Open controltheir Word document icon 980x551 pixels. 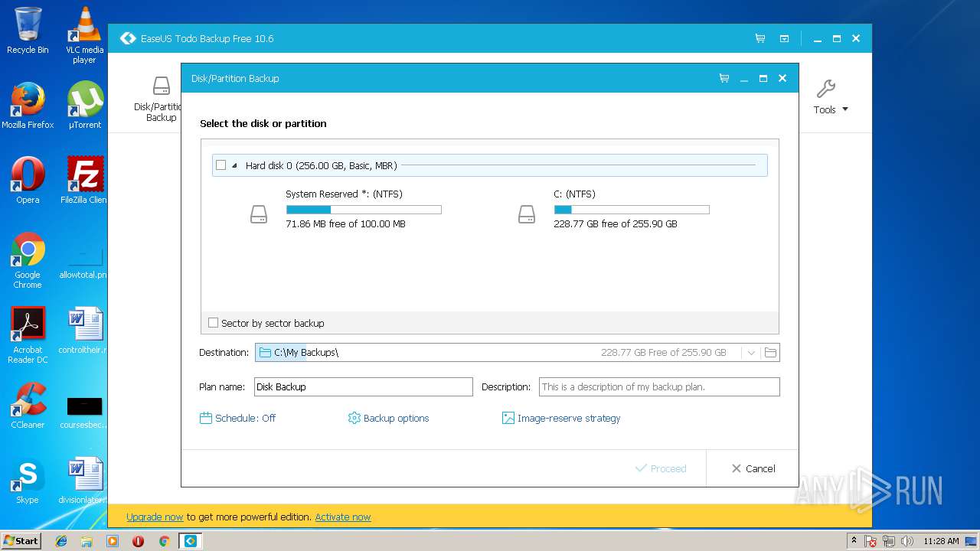[84, 331]
